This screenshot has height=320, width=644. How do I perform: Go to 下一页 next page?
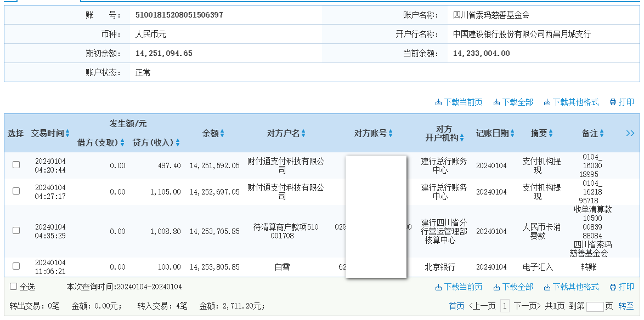pos(527,306)
